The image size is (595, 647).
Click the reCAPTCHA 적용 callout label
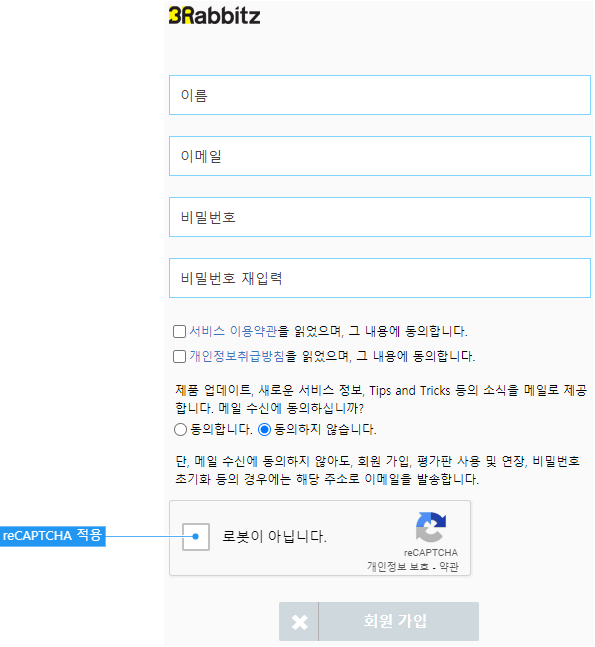[52, 536]
